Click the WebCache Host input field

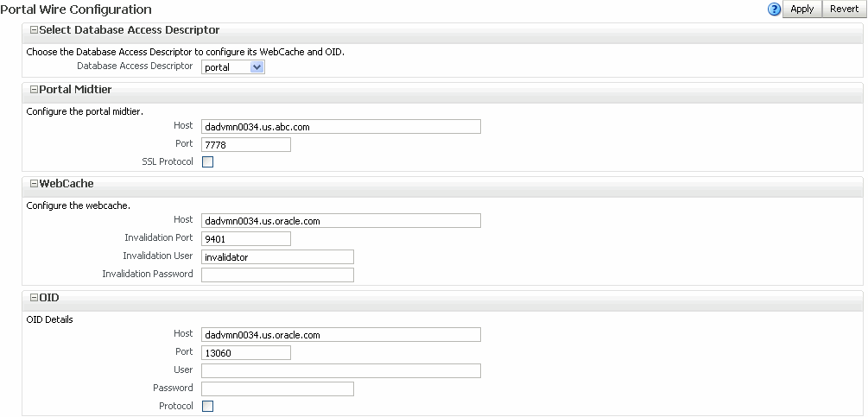pos(340,221)
